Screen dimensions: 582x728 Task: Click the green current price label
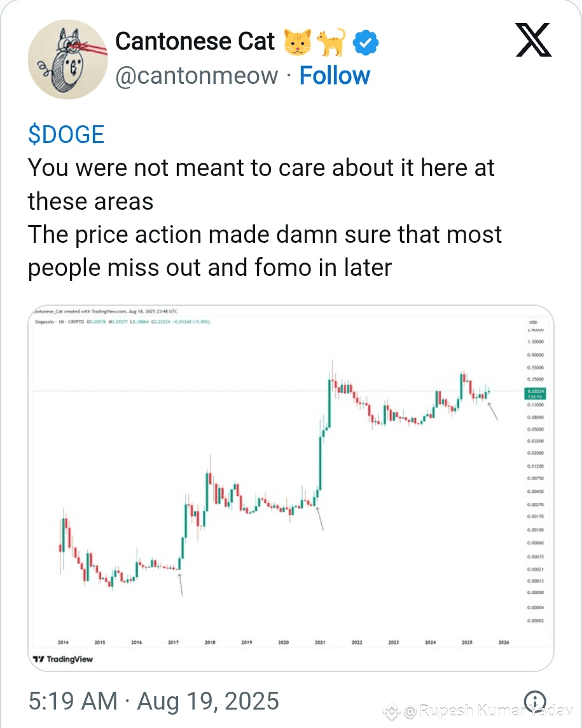(535, 394)
